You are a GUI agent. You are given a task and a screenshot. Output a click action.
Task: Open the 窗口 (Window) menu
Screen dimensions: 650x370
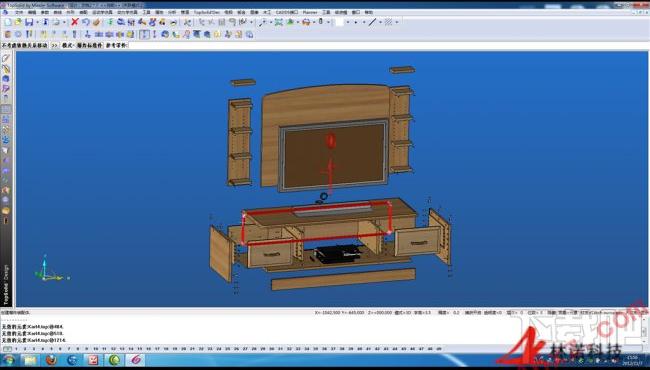point(356,12)
